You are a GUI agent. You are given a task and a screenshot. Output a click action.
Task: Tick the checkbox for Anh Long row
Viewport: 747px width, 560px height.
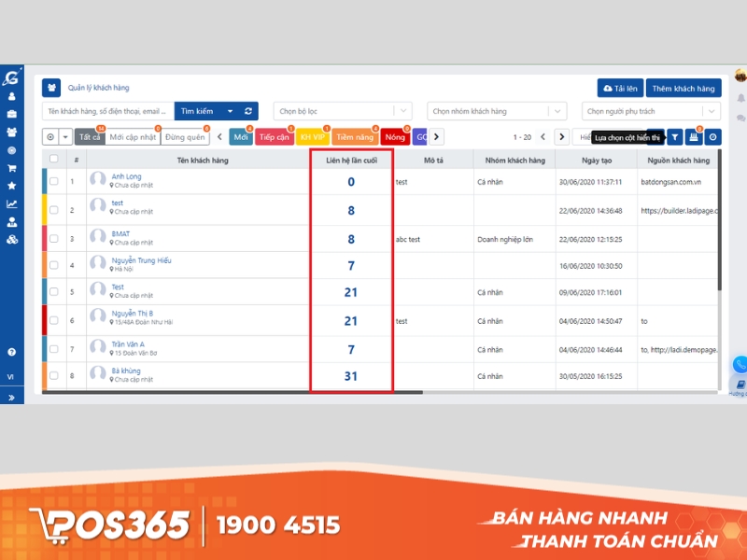53,181
